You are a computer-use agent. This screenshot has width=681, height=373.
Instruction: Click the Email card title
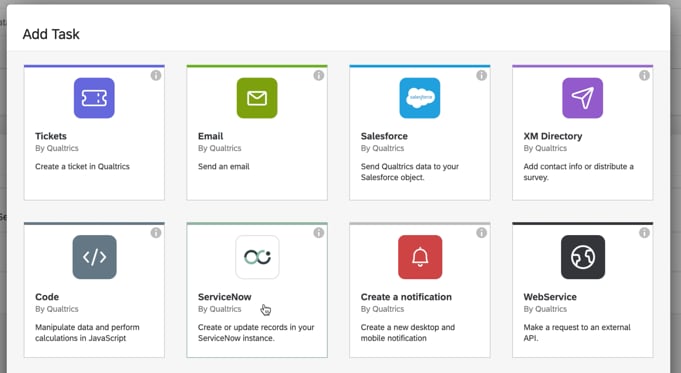pos(211,136)
